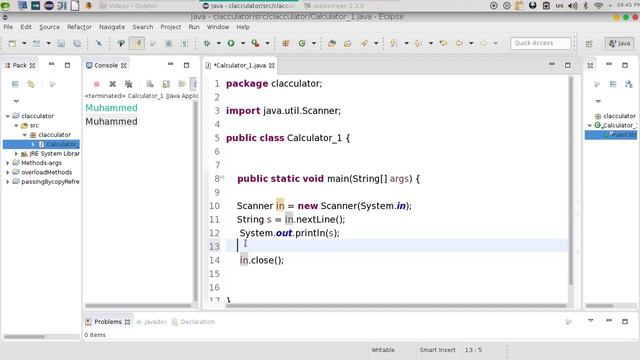Open the Source menu
The image size is (640, 360).
pos(49,27)
